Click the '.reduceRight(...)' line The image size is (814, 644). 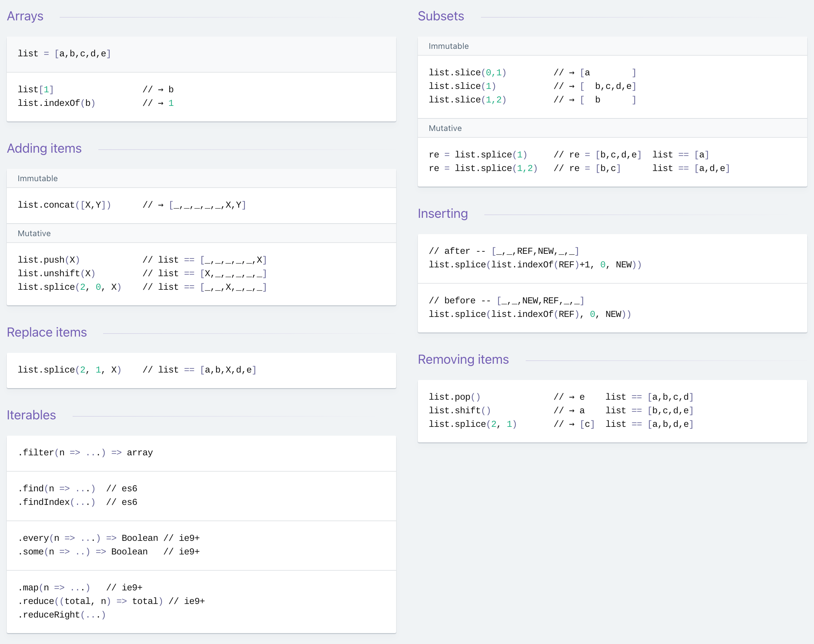62,615
